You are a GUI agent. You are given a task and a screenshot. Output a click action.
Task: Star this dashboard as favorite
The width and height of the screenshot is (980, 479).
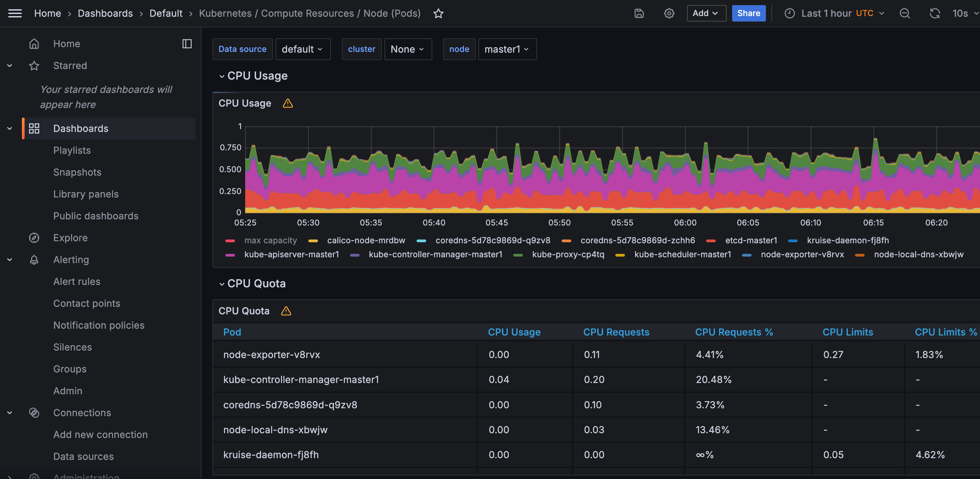pos(438,13)
